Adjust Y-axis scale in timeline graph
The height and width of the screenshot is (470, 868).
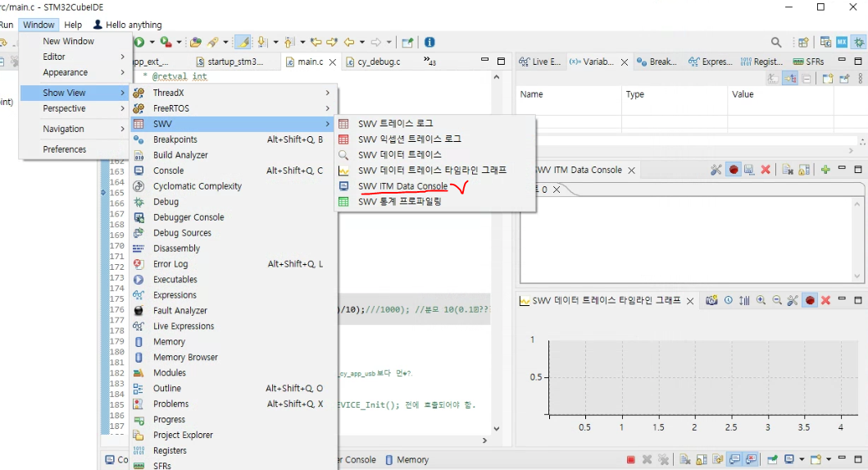coord(744,300)
